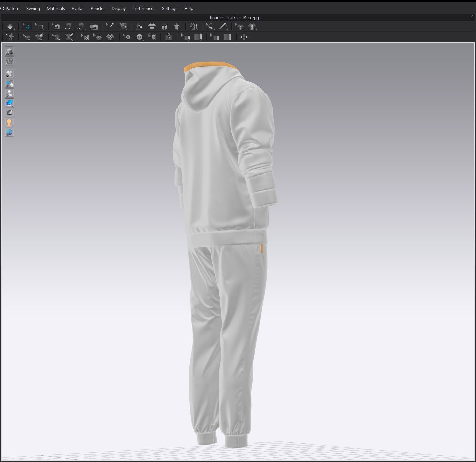This screenshot has height=462, width=476.
Task: Toggle garment visibility in the left sidebar
Action: [x=9, y=74]
